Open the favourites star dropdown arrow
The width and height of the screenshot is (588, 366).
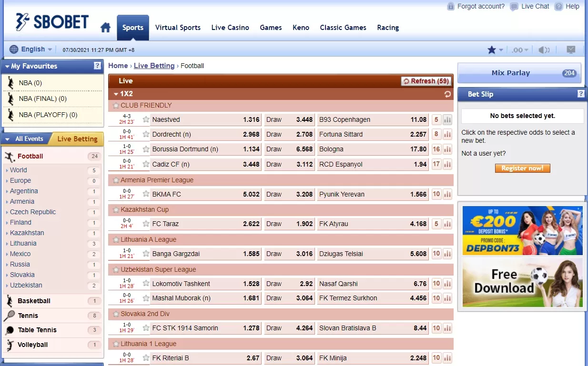[501, 50]
